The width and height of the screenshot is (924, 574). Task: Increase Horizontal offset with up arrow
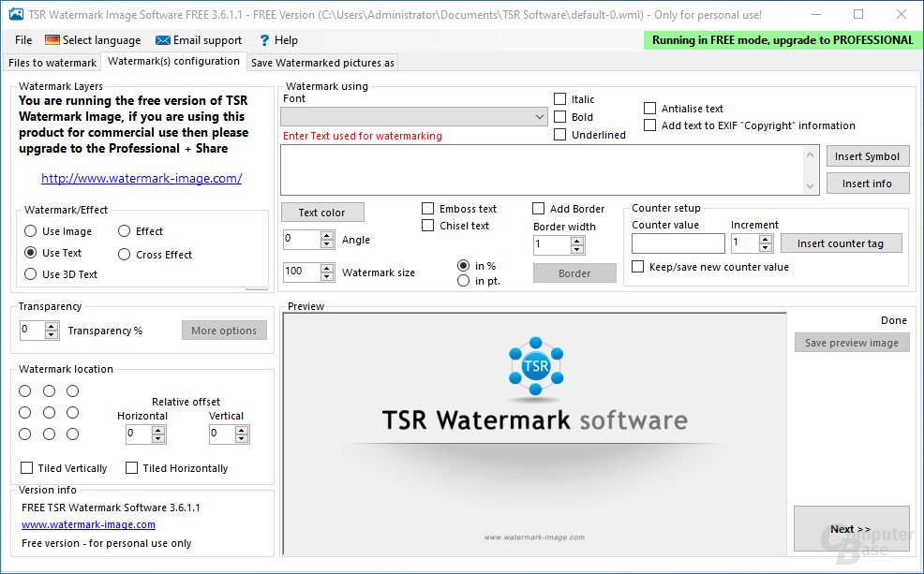click(x=158, y=431)
